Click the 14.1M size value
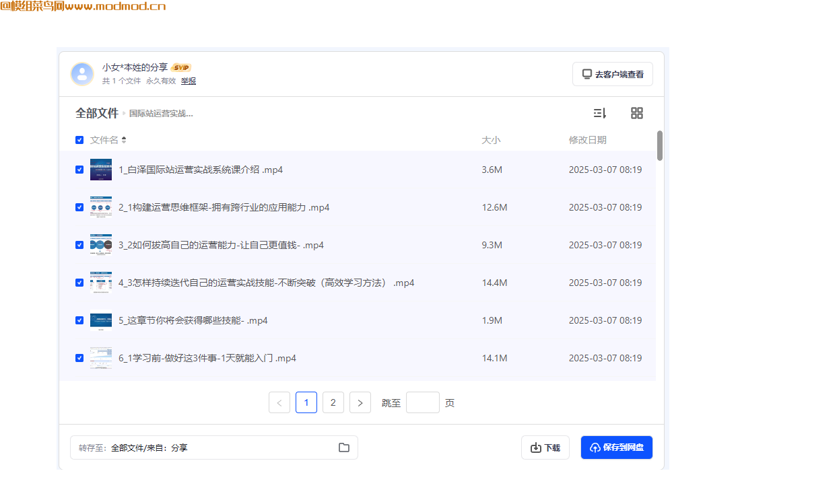Image resolution: width=839 pixels, height=504 pixels. tap(495, 358)
